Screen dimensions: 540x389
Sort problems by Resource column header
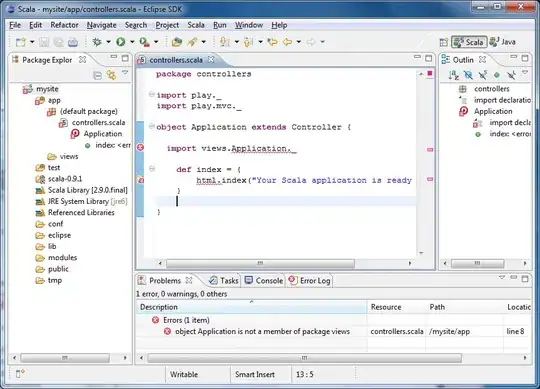click(386, 307)
